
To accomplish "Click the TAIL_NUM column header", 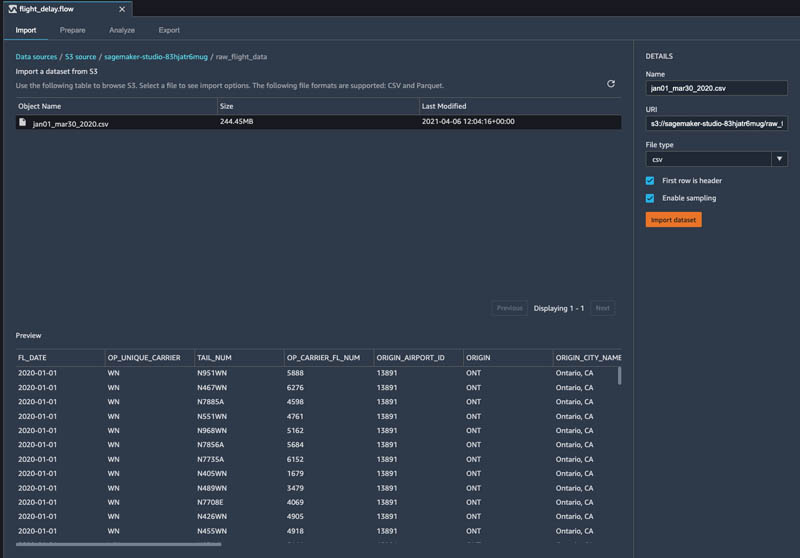I will (x=214, y=358).
